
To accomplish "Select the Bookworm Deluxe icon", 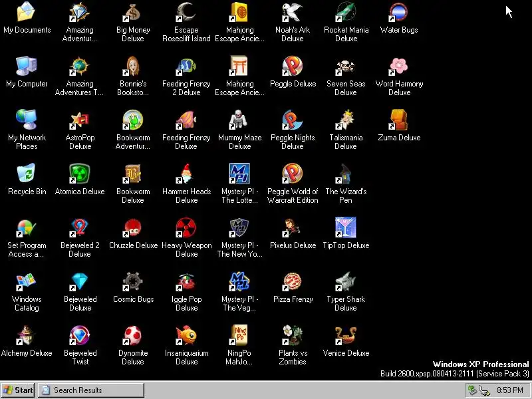I will 133,174.
